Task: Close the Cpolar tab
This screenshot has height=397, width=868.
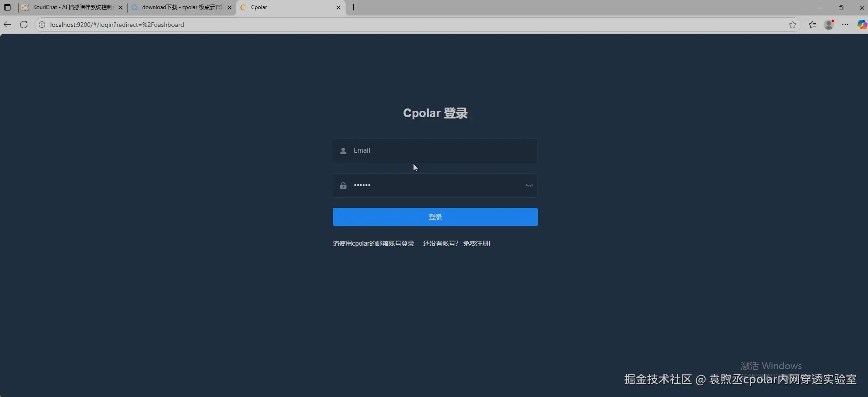Action: coord(338,8)
